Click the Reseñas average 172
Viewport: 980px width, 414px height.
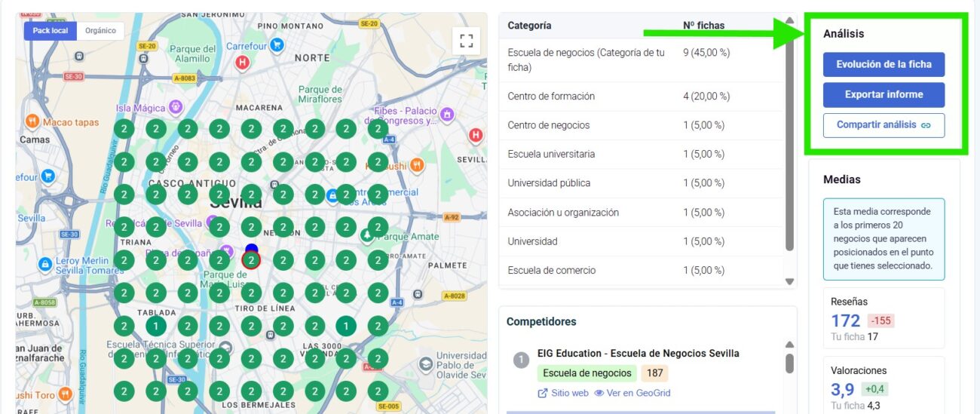click(845, 321)
